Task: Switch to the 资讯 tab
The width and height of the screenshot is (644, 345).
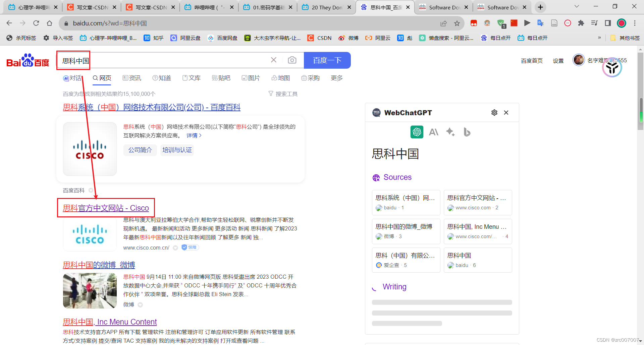Action: 132,78
